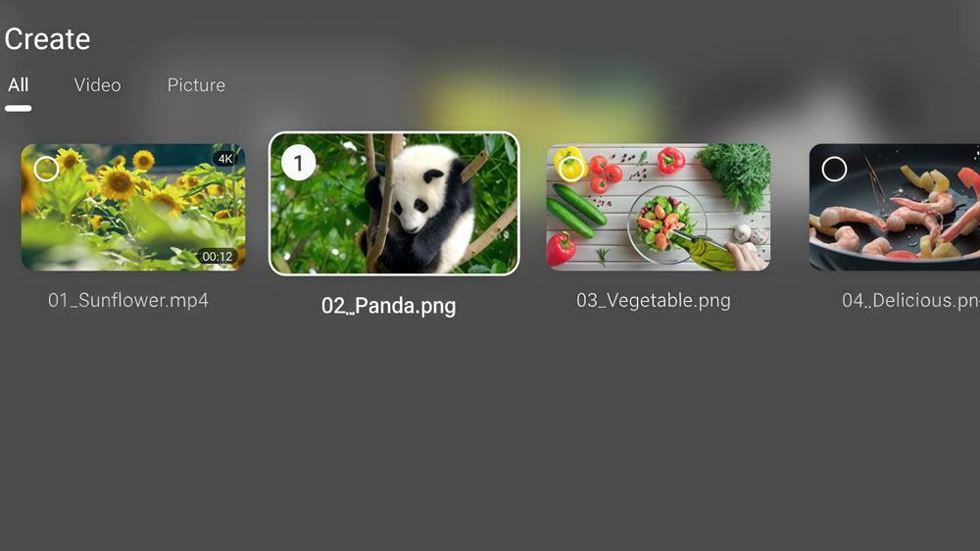Click the 00:12 duration badge
The width and height of the screenshot is (980, 551).
point(217,257)
